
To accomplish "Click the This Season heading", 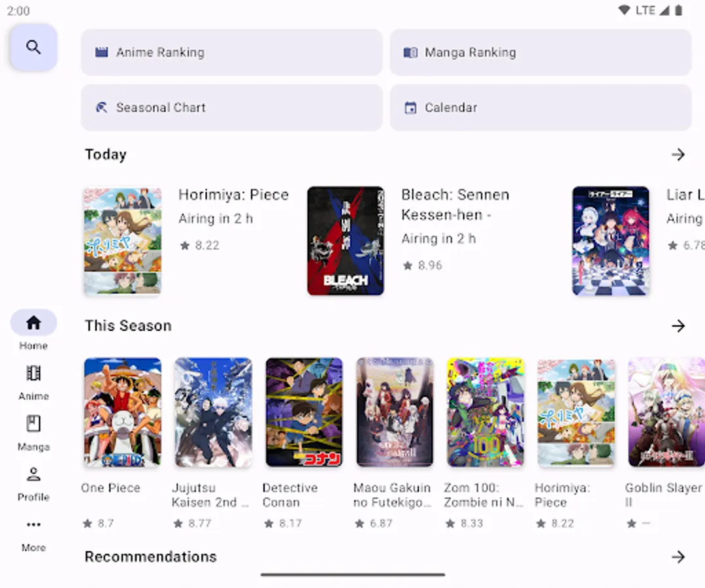I will (x=128, y=326).
